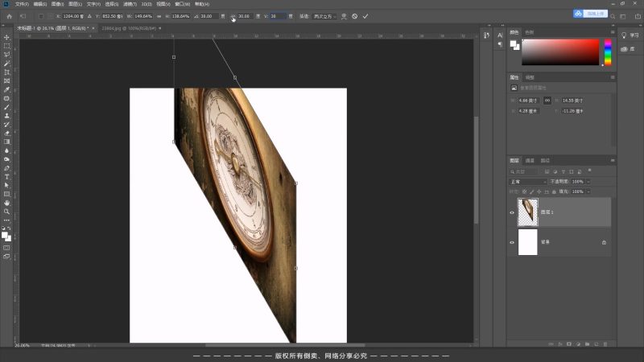This screenshot has height=362, width=644.
Task: Hide layer 1 using its eye icon
Action: (x=513, y=212)
